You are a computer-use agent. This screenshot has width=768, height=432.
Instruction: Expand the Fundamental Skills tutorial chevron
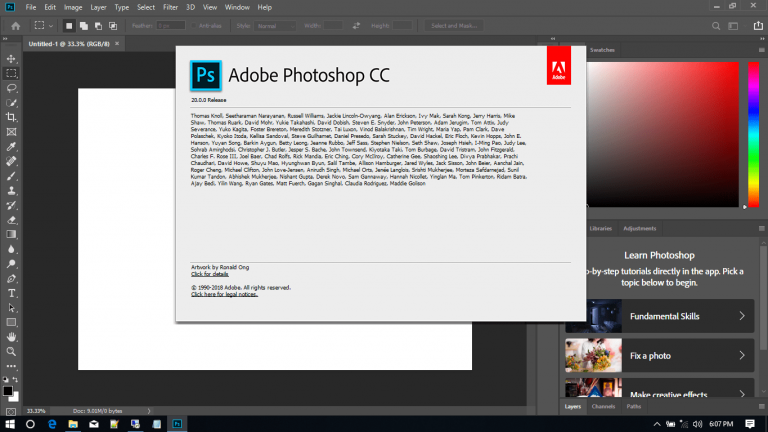742,316
